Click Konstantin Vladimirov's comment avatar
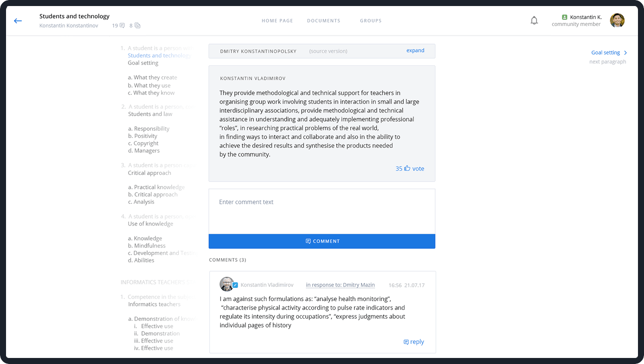Viewport: 644px width, 364px height. point(227,284)
